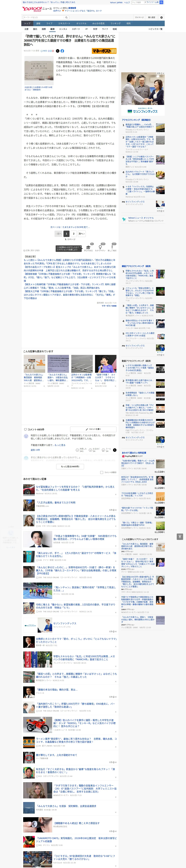Click the scroll-to-top arrow button
The image size is (186, 868).
[180, 537]
